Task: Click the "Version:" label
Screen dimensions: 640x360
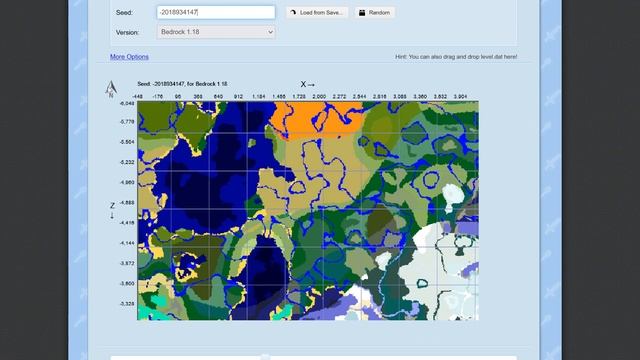Action: pos(127,32)
